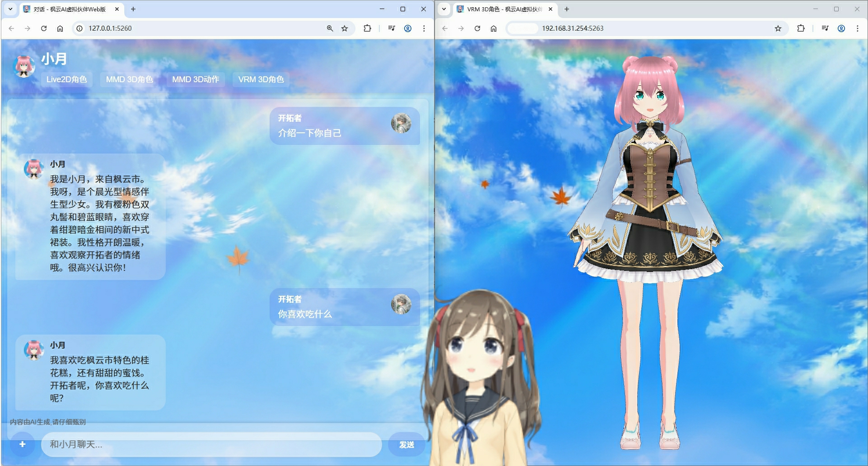The image size is (868, 466).
Task: Switch to Live2D角色 tab
Action: pos(66,79)
